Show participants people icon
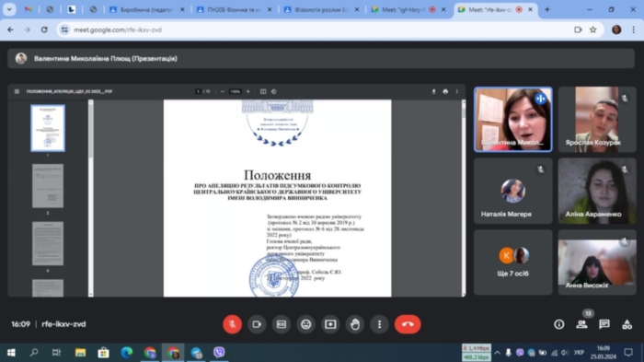This screenshot has width=644, height=362. [581, 324]
